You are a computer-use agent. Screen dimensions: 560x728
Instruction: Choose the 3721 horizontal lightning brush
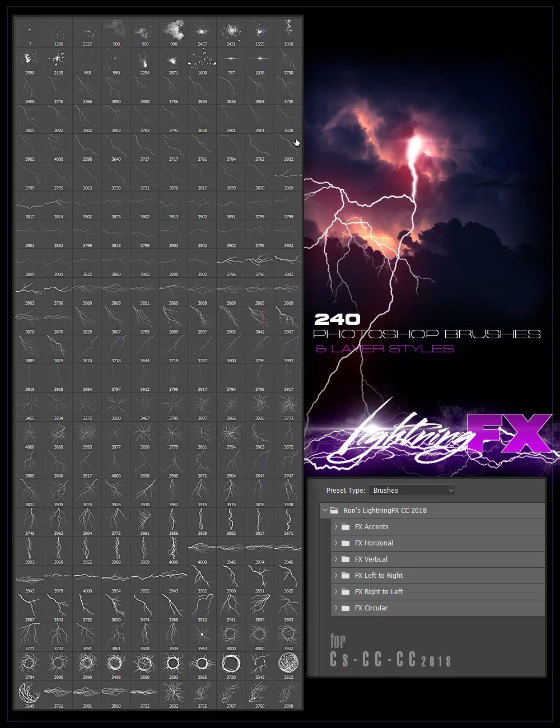(x=58, y=693)
